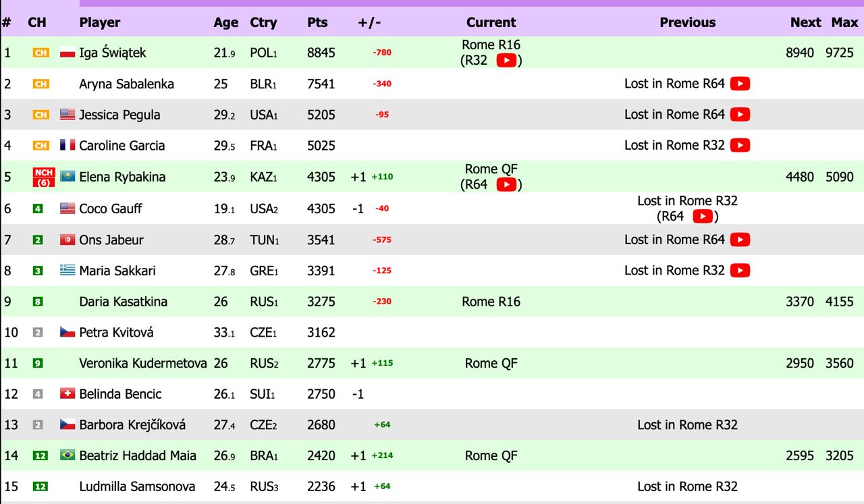Click Iga Świątek's orange CH badge
Viewport: 864px width, 504px height.
(x=41, y=53)
